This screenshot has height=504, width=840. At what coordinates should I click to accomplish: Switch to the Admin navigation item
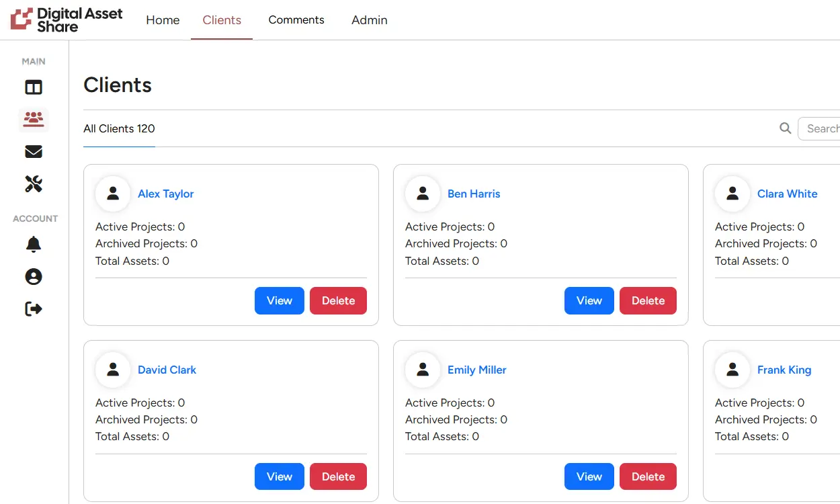click(x=369, y=20)
